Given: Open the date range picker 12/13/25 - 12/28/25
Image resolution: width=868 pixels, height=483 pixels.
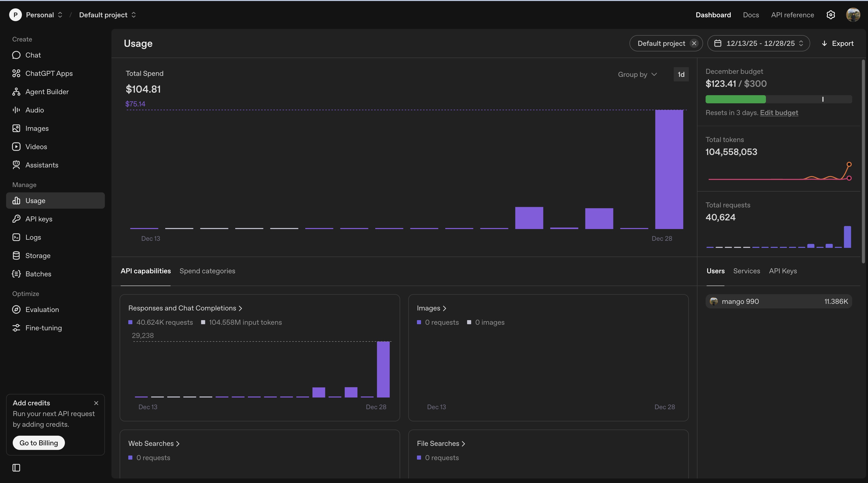Looking at the screenshot, I should click(759, 44).
